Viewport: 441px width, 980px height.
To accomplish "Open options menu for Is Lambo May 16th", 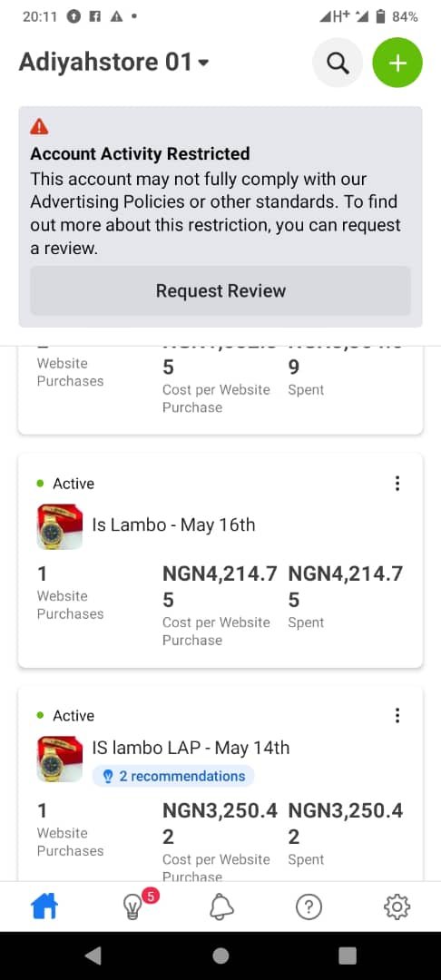I will click(397, 483).
